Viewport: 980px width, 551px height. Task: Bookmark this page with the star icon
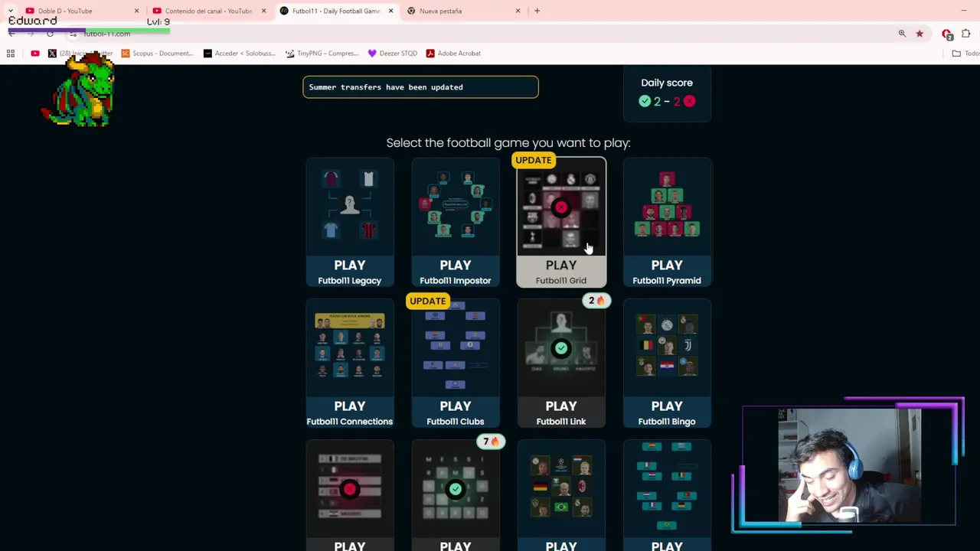pyautogui.click(x=920, y=34)
